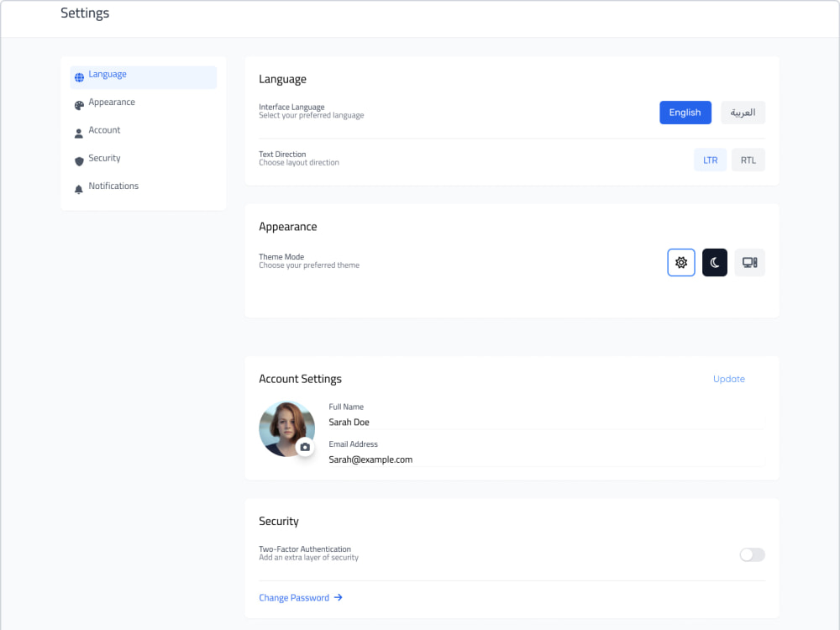Viewport: 840px width, 630px height.
Task: Click the Appearance card heading
Action: coord(287,227)
